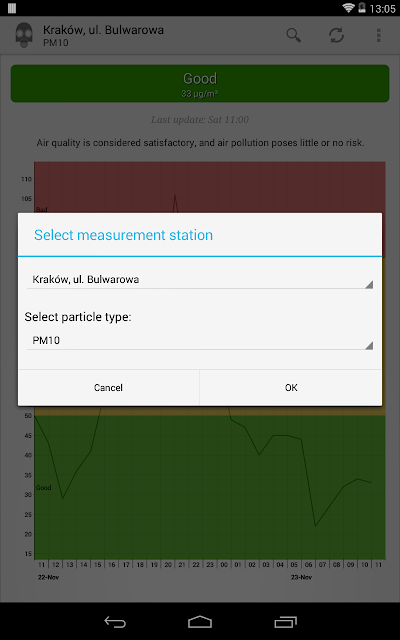Viewport: 400px width, 640px height.
Task: Tap the Last update: Sat 11:00 text
Action: [x=200, y=120]
